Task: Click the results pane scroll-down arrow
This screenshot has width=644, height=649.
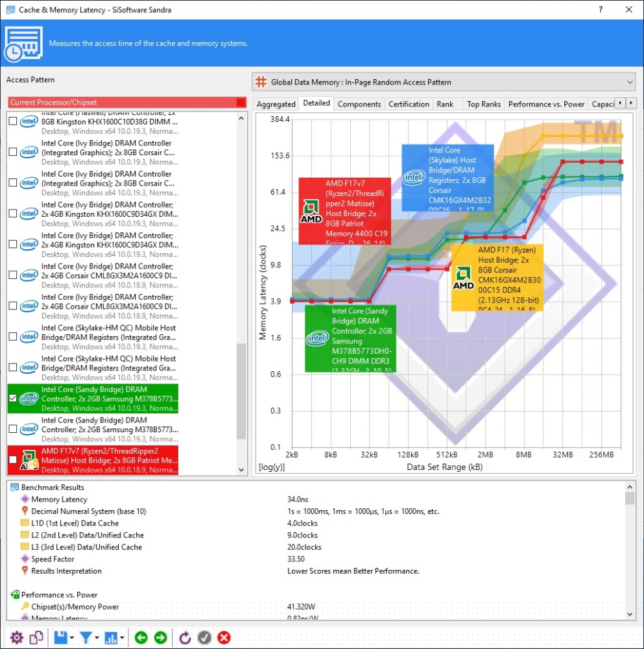Action: [x=630, y=615]
